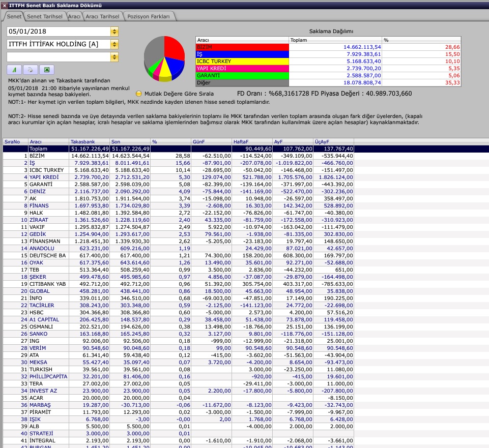The width and height of the screenshot is (489, 448).
Task: Click the date field showing 05/01/2018
Action: pyautogui.click(x=59, y=32)
